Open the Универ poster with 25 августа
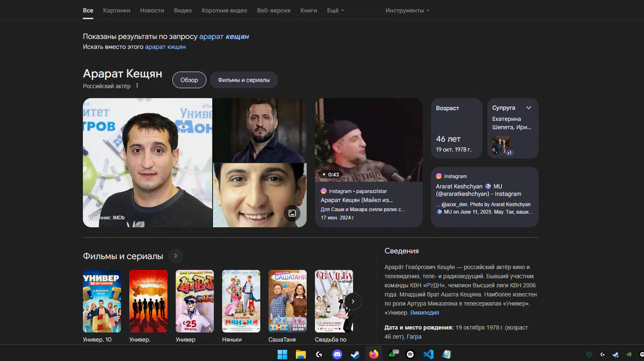 (x=195, y=301)
